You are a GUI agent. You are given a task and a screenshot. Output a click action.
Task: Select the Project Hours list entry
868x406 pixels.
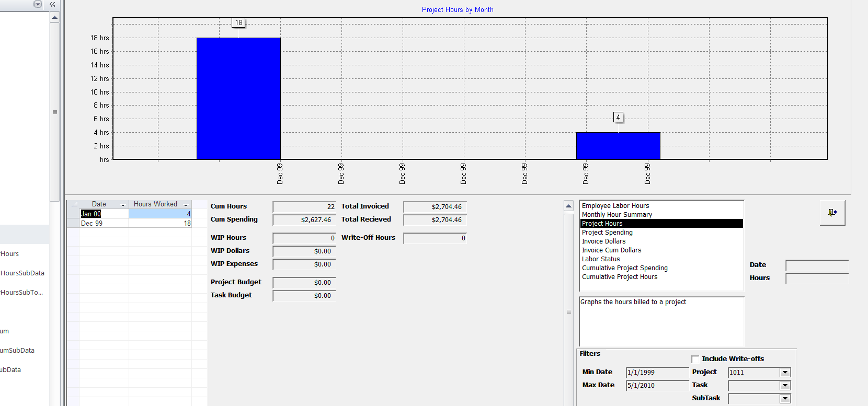point(661,224)
